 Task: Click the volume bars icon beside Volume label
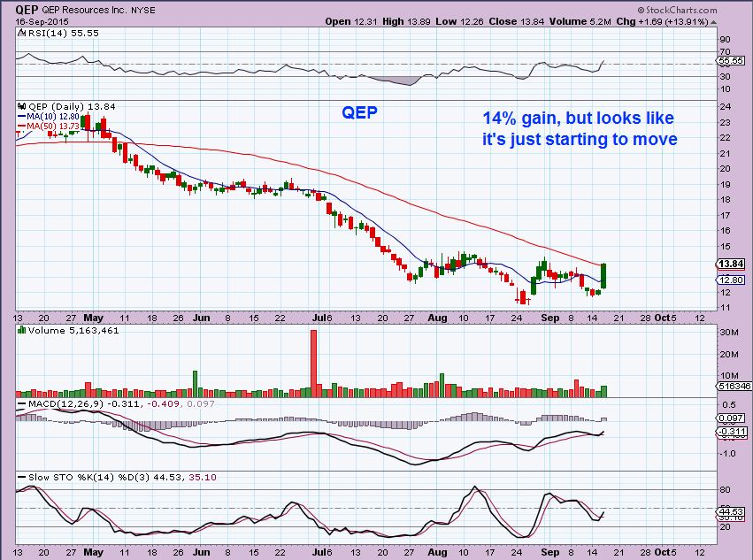[21, 330]
